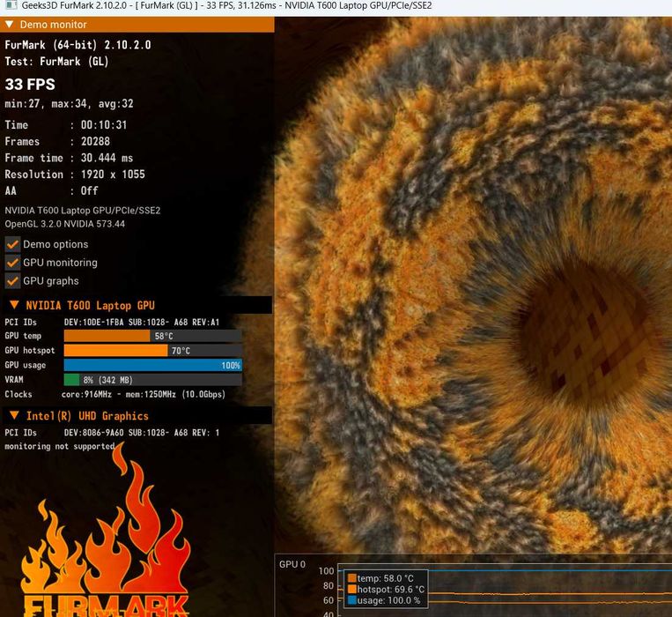Click the FurMark (64-bit) 2.10.2.0 line
672x617 pixels.
(x=78, y=45)
